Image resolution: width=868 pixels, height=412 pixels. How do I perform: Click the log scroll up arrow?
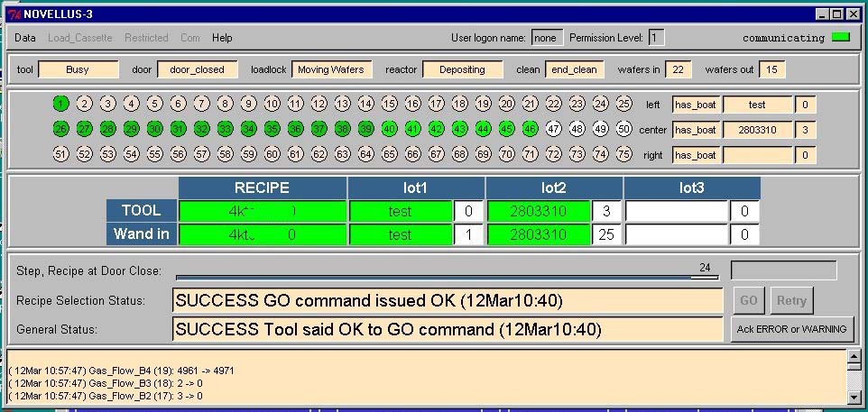pos(854,357)
